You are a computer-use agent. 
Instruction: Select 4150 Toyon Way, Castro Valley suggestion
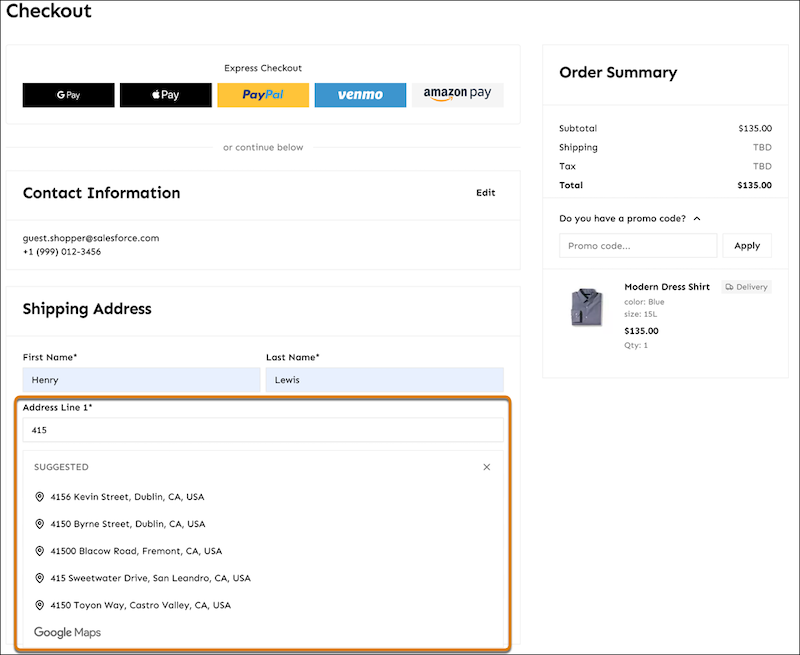click(x=140, y=605)
